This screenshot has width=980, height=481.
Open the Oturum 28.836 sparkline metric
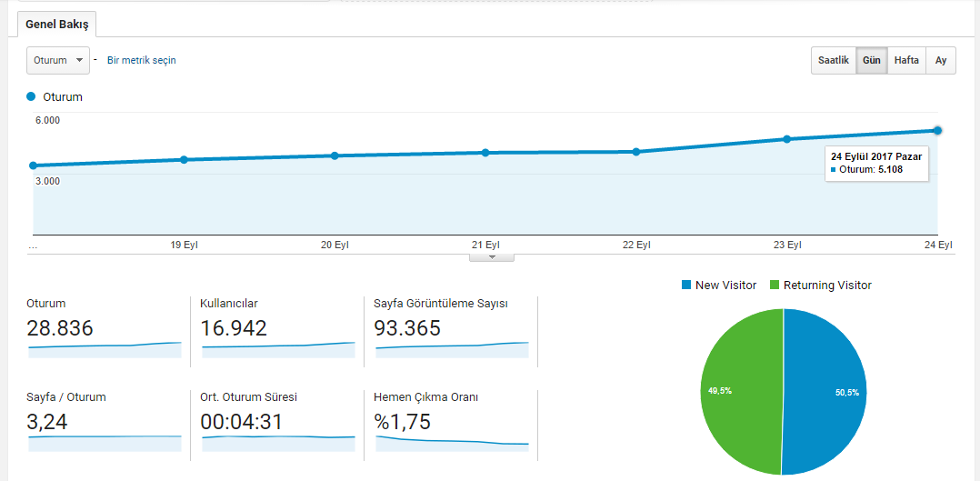point(105,350)
